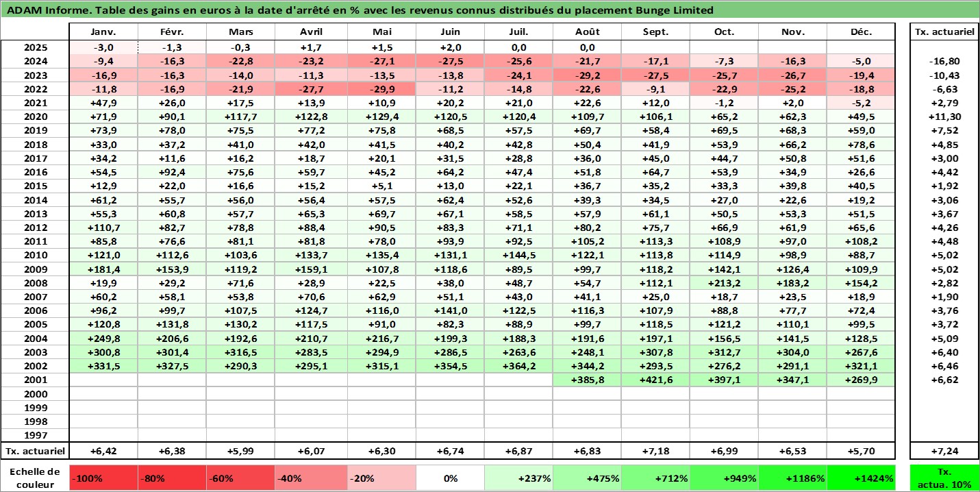Click the Déc. column header
The height and width of the screenshot is (492, 980).
[x=861, y=32]
